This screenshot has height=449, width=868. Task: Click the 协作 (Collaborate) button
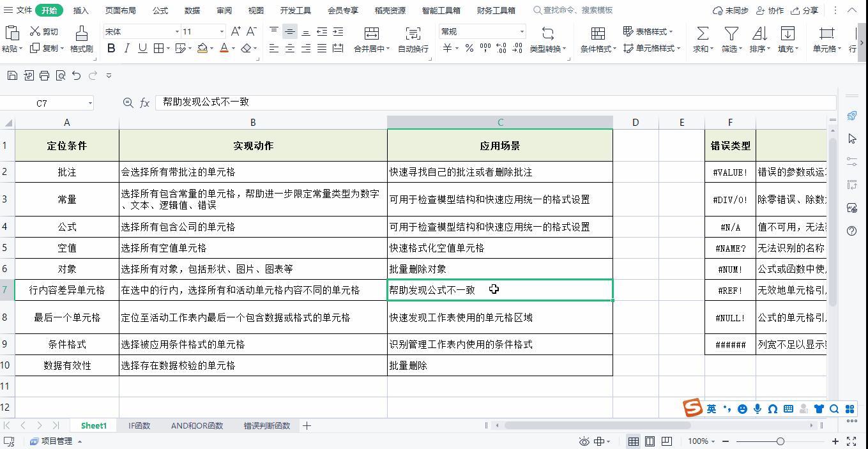(x=770, y=10)
